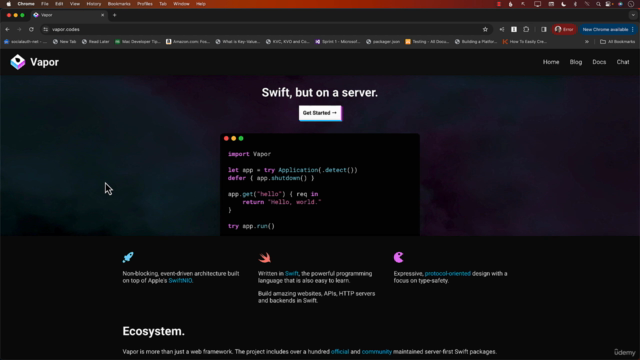This screenshot has width=640, height=360.
Task: Click the Swift bird icon
Action: (x=264, y=257)
